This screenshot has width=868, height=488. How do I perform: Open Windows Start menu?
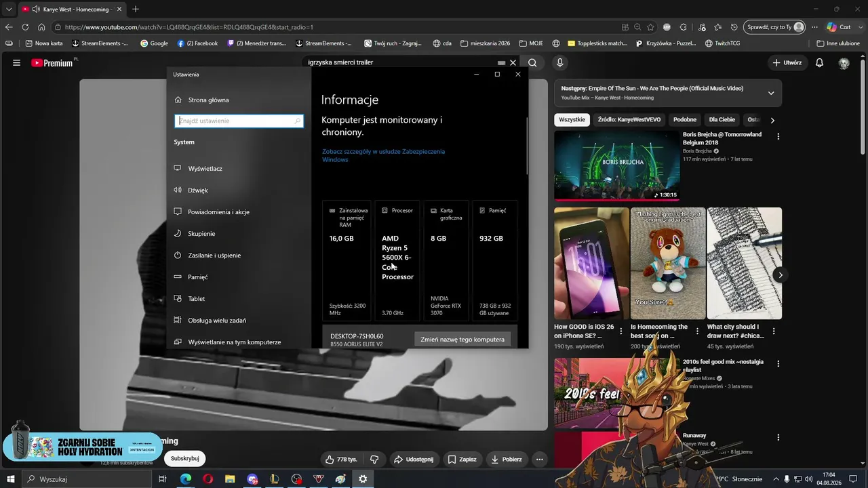[11, 479]
